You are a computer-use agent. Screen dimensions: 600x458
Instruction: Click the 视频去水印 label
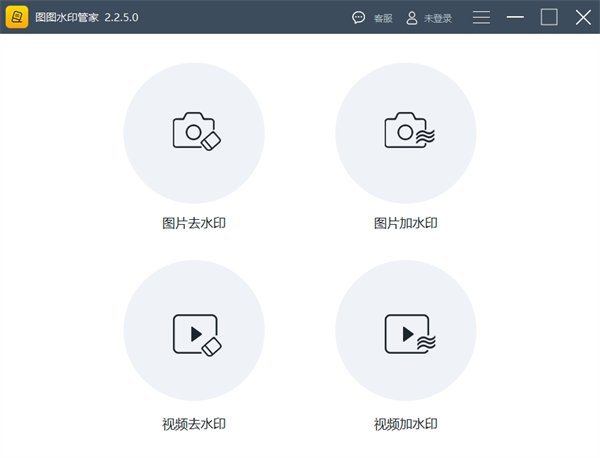click(194, 424)
